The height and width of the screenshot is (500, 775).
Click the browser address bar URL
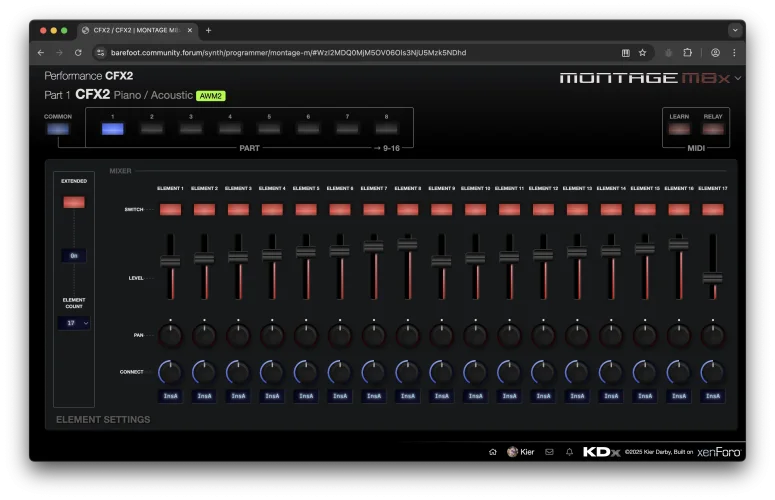point(289,53)
